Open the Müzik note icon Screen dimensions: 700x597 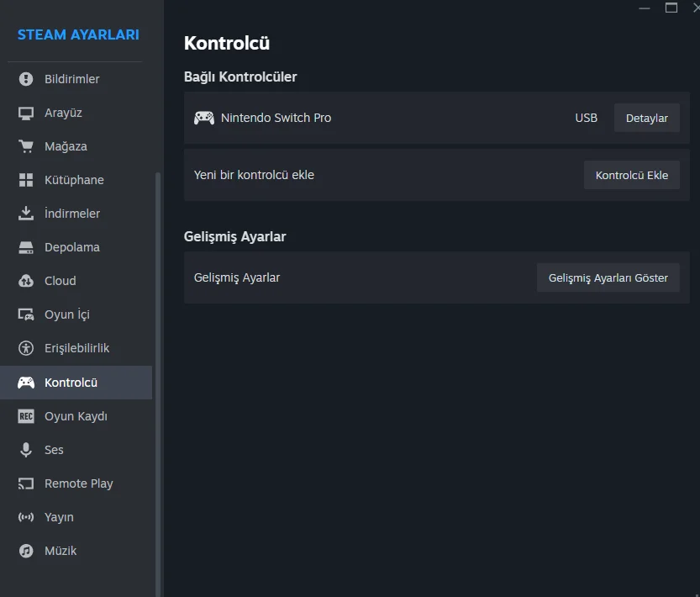[x=26, y=551]
